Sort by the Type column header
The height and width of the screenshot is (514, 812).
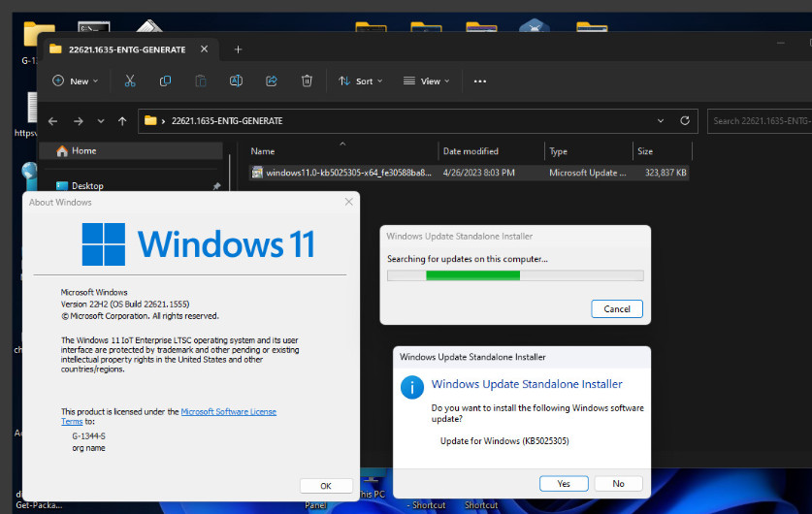[558, 151]
